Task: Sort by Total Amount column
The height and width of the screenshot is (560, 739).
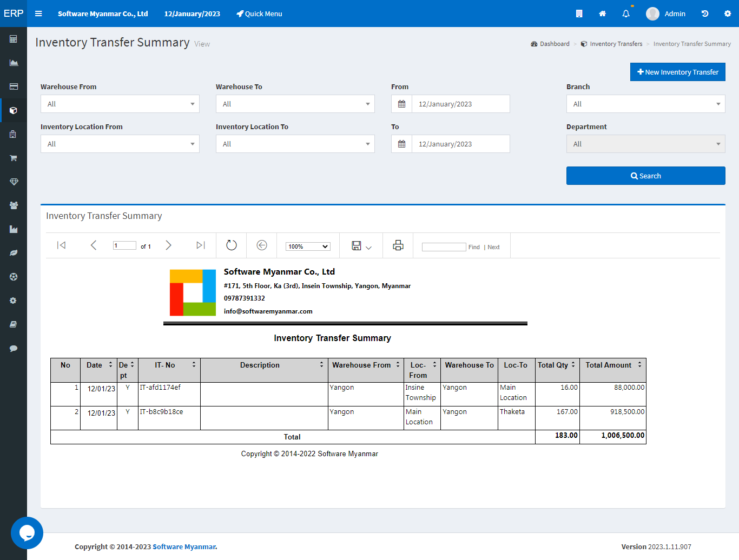Action: (x=639, y=365)
